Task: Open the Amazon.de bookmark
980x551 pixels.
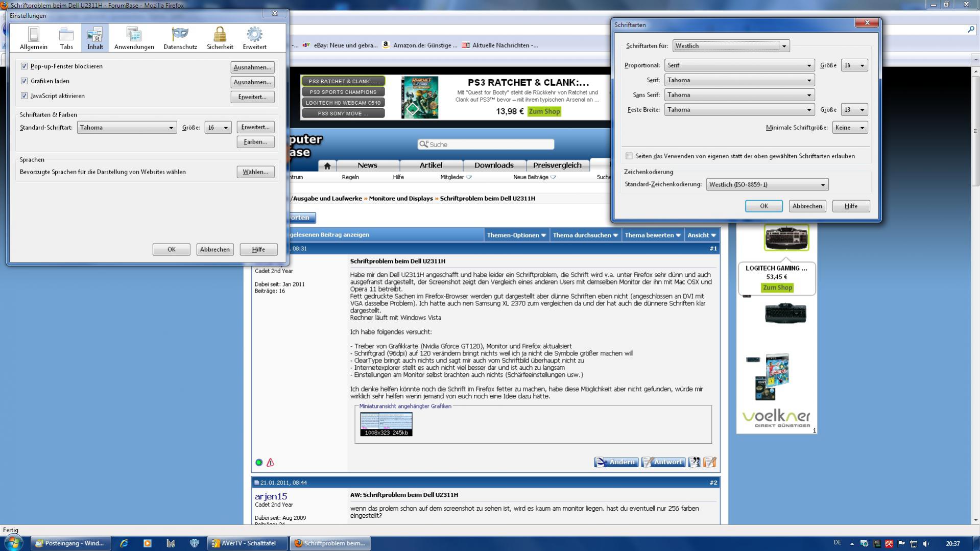Action: [420, 45]
